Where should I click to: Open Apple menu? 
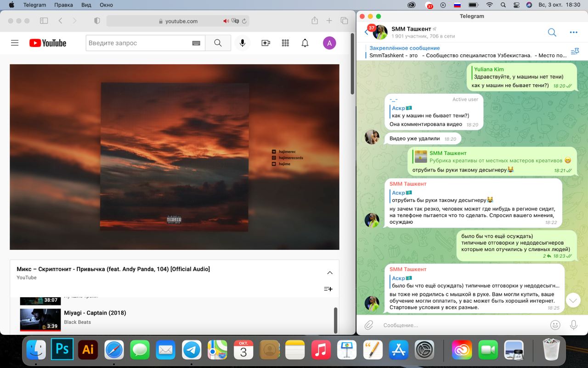(11, 5)
